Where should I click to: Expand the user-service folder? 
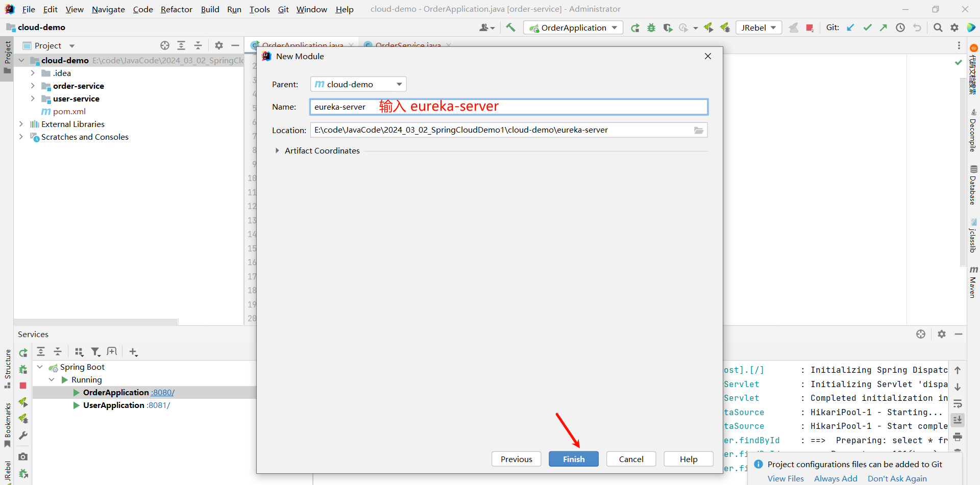pos(33,98)
